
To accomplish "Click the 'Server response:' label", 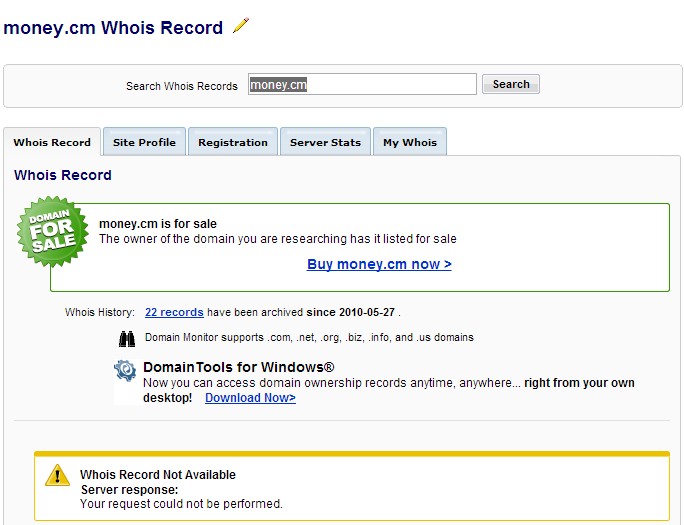I will click(130, 489).
